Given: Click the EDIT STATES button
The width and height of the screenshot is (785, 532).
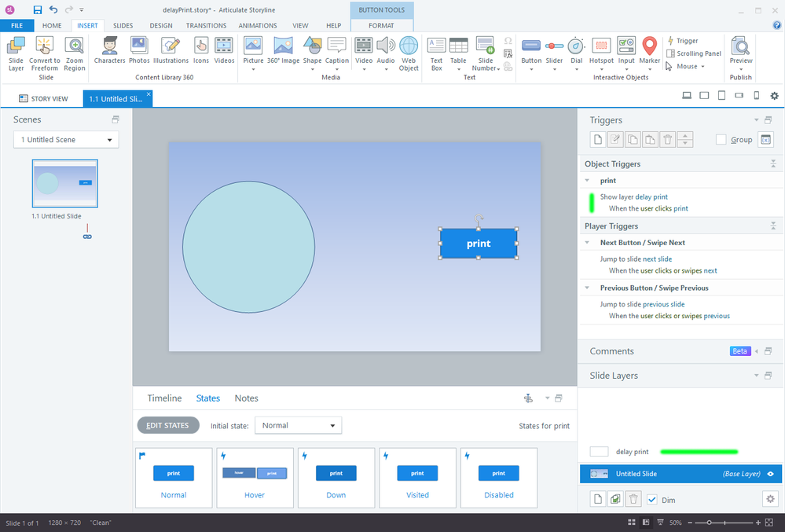Looking at the screenshot, I should coord(167,426).
